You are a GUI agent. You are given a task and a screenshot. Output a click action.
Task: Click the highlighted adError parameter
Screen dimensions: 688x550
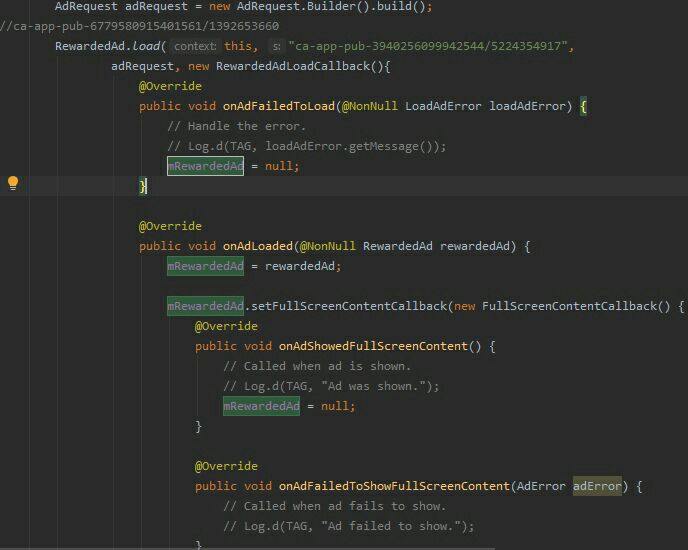pos(597,486)
